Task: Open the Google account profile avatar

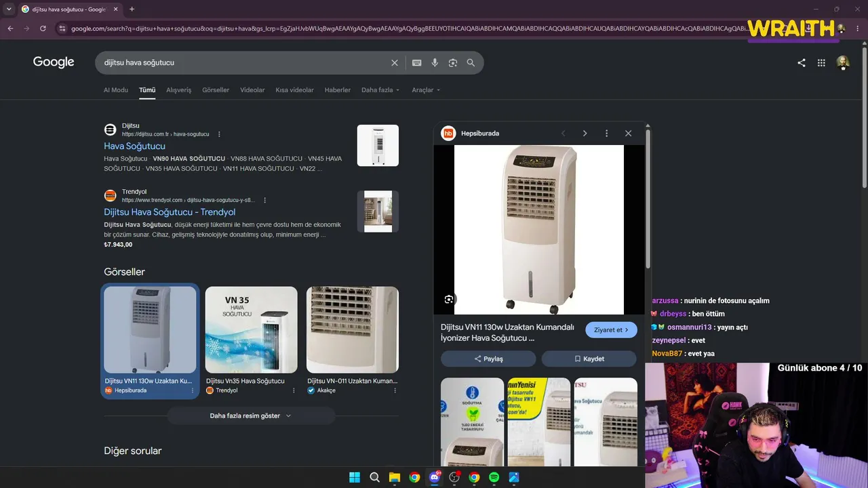Action: pos(843,62)
